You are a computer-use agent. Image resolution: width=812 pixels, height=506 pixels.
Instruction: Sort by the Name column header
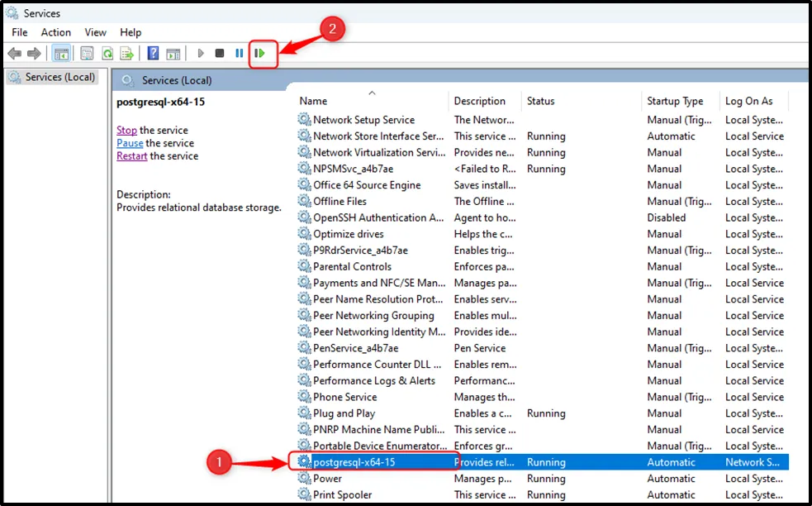314,101
